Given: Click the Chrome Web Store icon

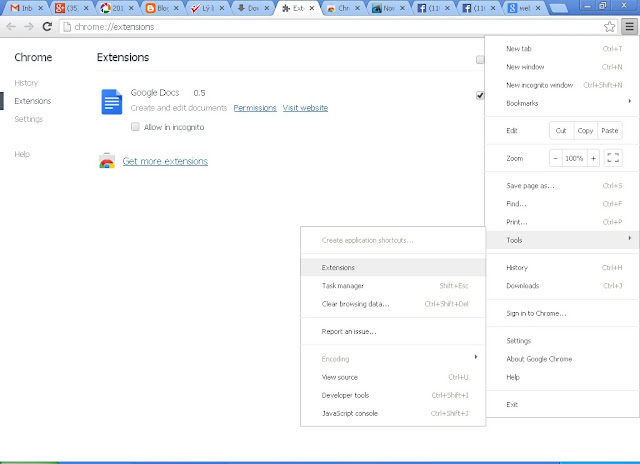Looking at the screenshot, I should tap(107, 161).
